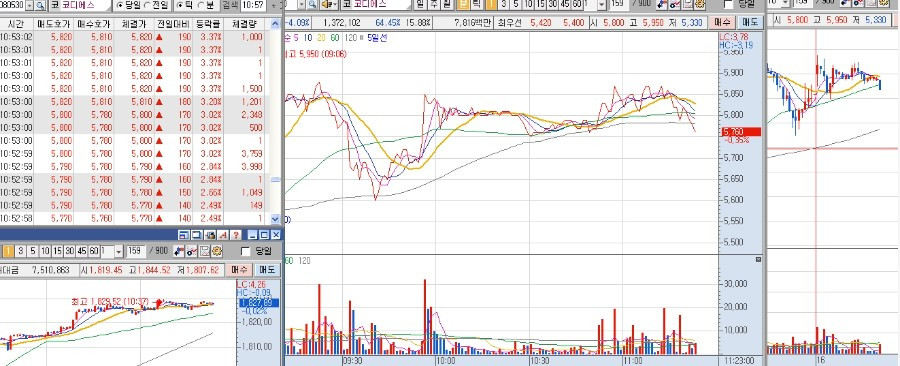900x366 pixels.
Task: Expand interval dropdown in bottom-left chart toolbar
Action: tap(119, 251)
